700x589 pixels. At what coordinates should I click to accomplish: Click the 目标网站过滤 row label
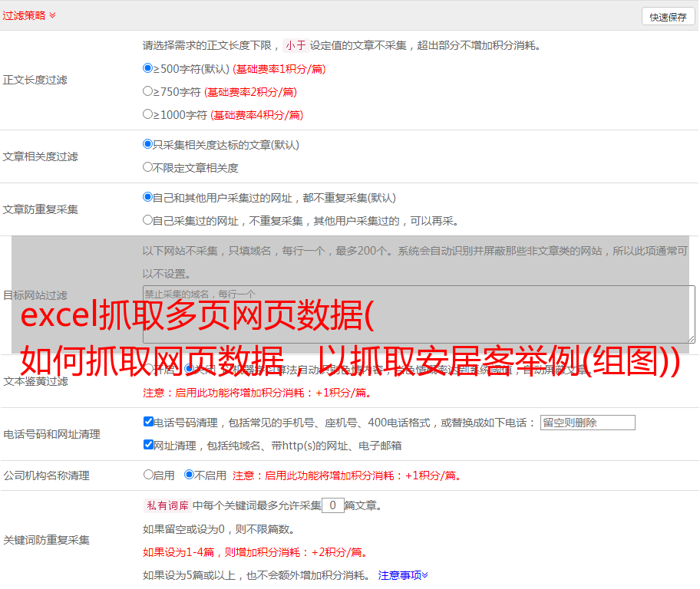[35, 295]
